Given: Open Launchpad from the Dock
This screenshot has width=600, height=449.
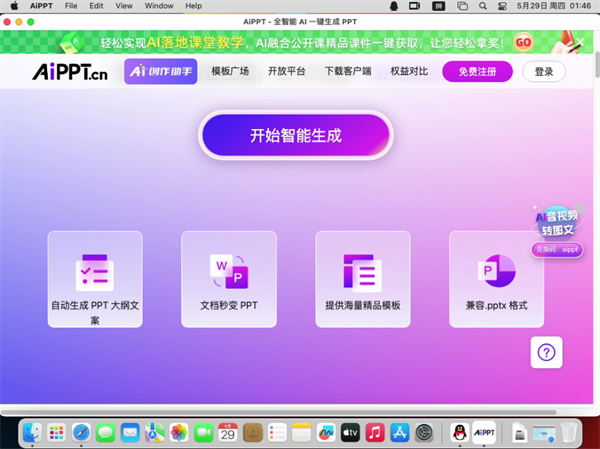Looking at the screenshot, I should (x=57, y=433).
